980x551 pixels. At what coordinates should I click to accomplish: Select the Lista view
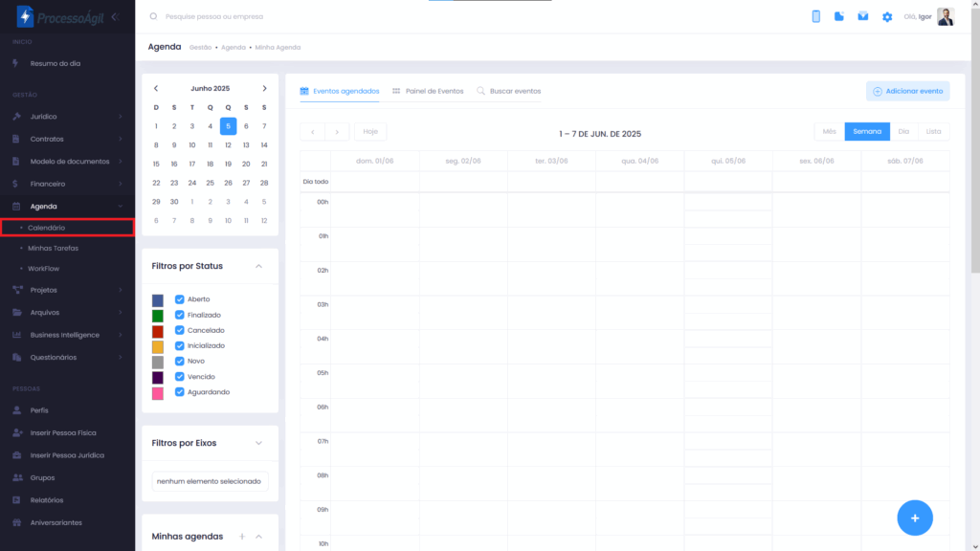coord(934,131)
